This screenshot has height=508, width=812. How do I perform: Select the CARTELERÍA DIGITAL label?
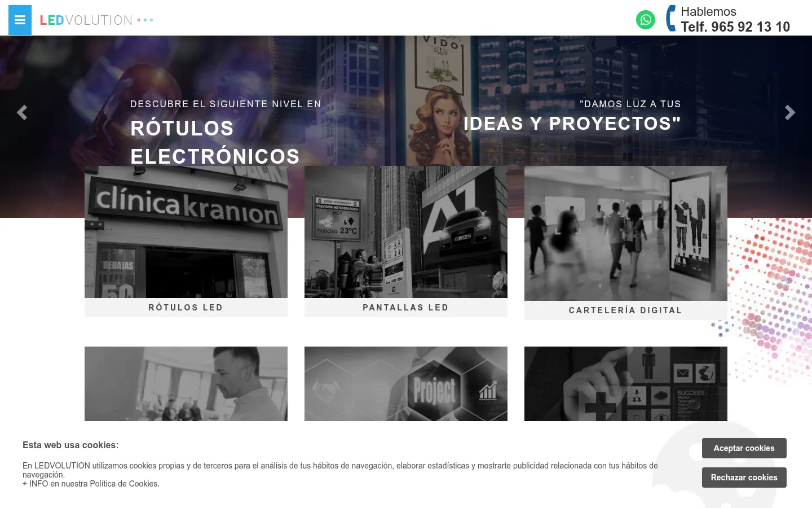[626, 310]
